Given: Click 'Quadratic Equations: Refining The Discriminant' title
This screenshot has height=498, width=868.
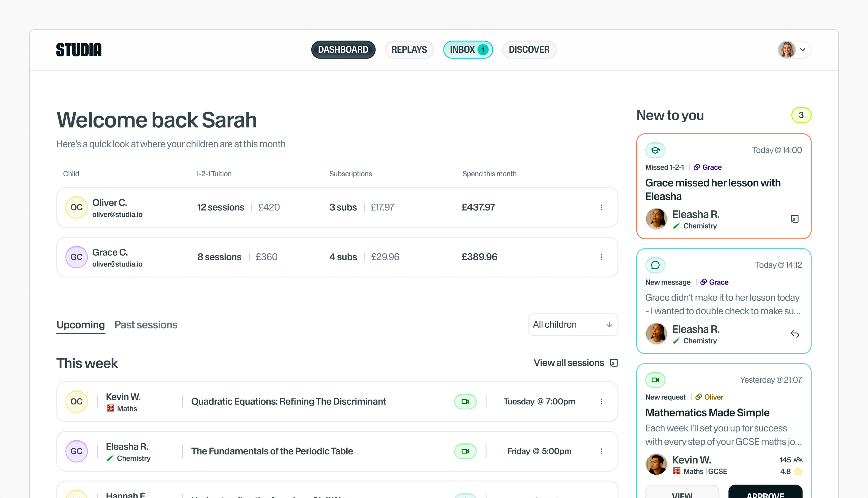Looking at the screenshot, I should [288, 401].
